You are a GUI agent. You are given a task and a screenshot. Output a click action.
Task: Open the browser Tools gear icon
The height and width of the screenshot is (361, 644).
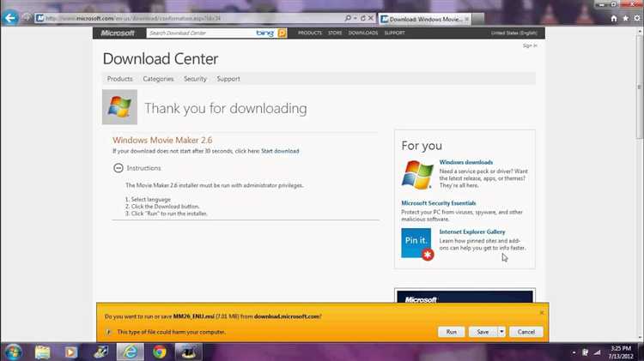[x=637, y=19]
